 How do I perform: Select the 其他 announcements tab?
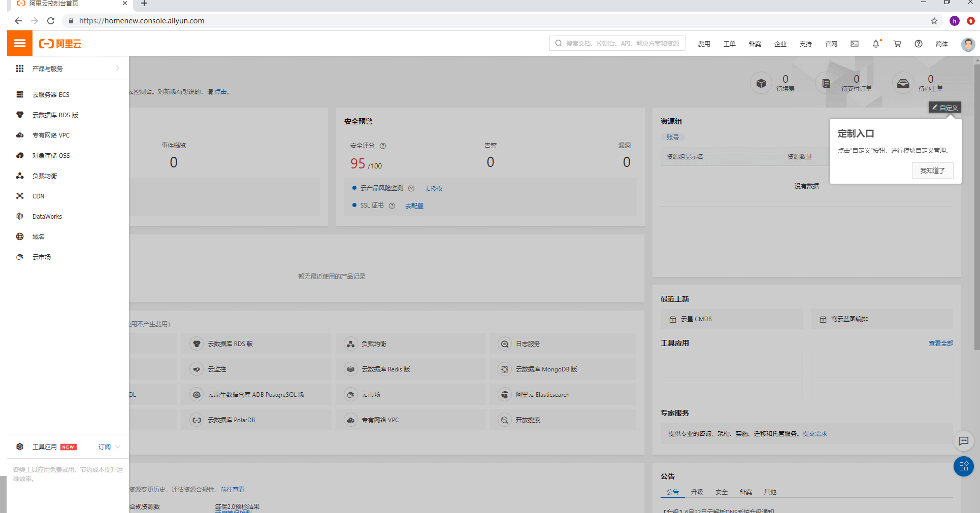[770, 492]
